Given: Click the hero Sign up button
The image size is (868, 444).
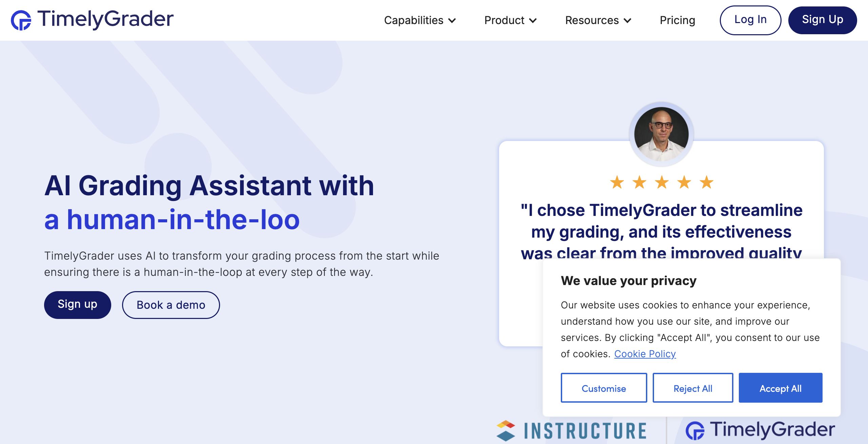Looking at the screenshot, I should tap(77, 305).
